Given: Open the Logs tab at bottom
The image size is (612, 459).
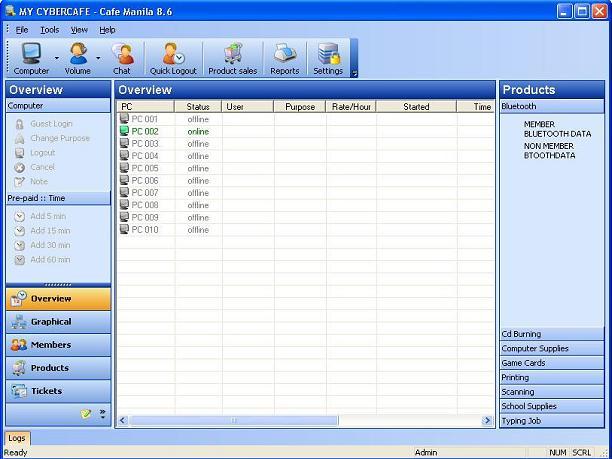Looking at the screenshot, I should 17,438.
